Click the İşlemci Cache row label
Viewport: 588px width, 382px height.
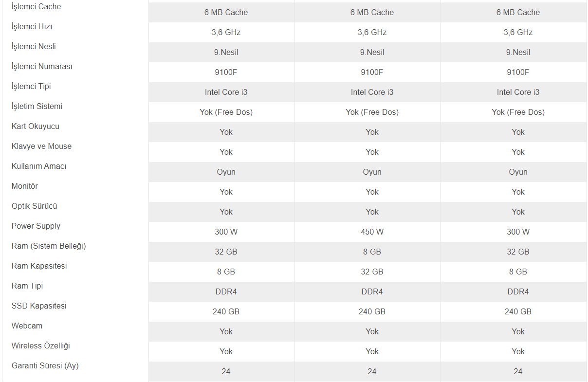point(36,7)
